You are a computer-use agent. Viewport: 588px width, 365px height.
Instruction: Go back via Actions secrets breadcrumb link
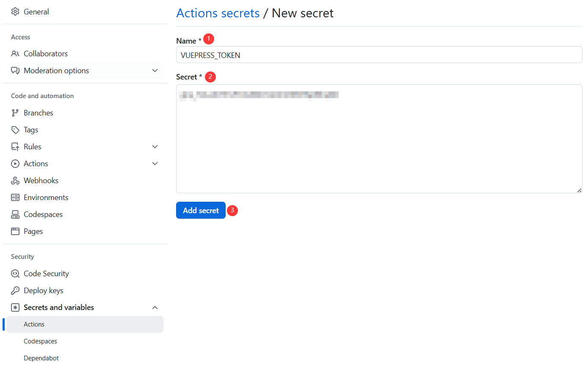pos(218,13)
